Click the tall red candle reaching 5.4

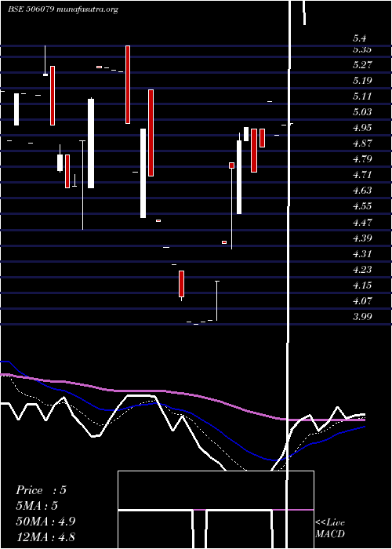(128, 85)
